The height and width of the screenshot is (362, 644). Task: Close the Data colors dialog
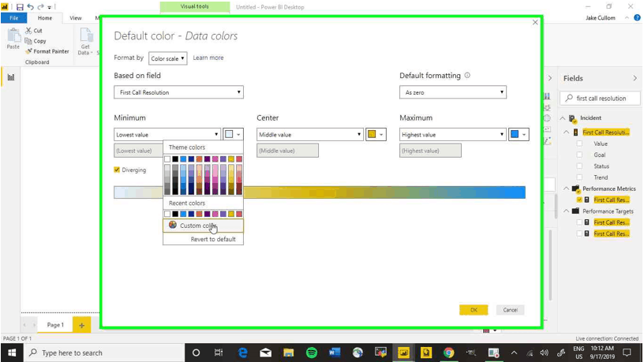(x=535, y=23)
